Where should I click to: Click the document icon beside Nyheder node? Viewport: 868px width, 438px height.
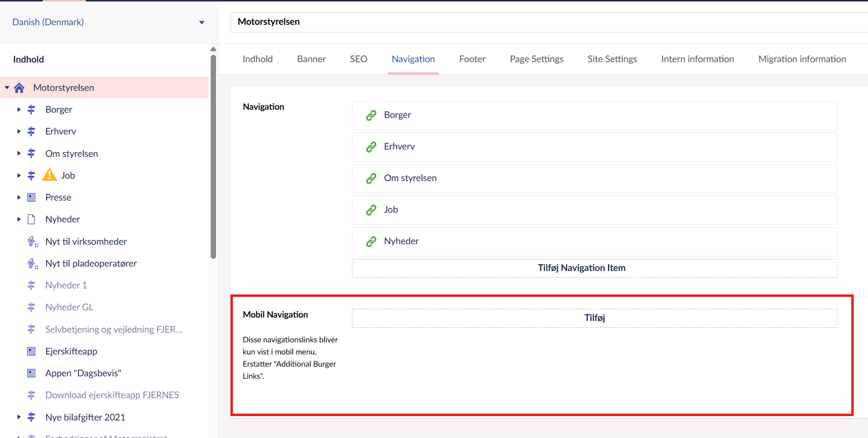click(32, 219)
